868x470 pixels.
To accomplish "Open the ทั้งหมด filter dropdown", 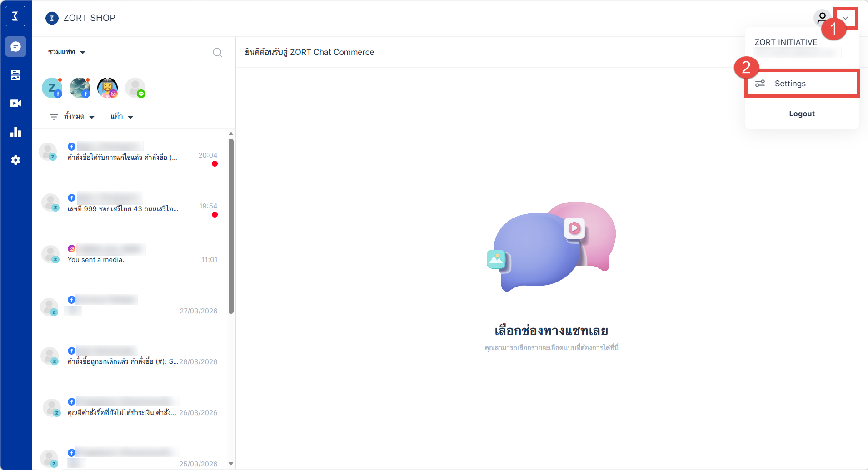I will click(79, 117).
